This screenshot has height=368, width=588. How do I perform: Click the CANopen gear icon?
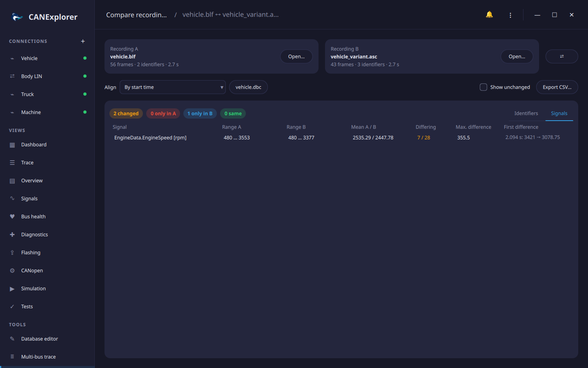click(12, 271)
